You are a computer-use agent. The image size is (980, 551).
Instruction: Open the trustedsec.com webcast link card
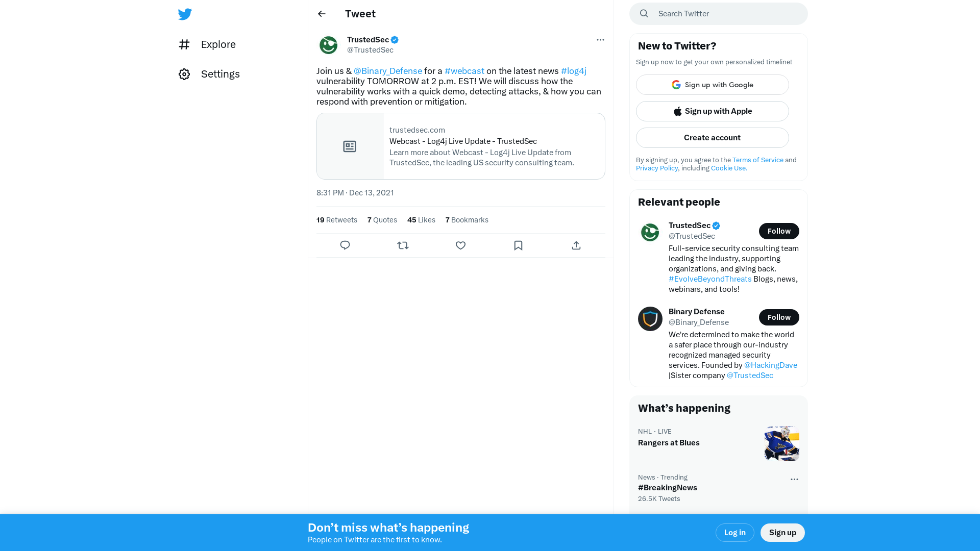tap(460, 146)
